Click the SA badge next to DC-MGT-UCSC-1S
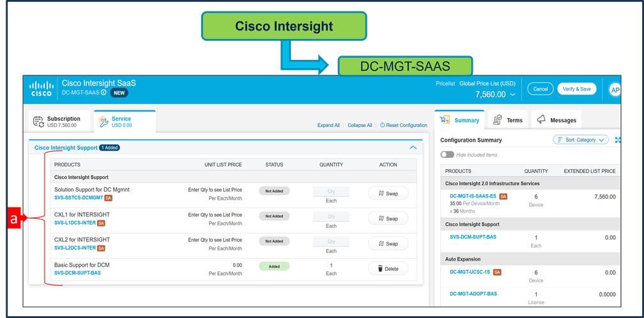644x318 pixels. 497,272
